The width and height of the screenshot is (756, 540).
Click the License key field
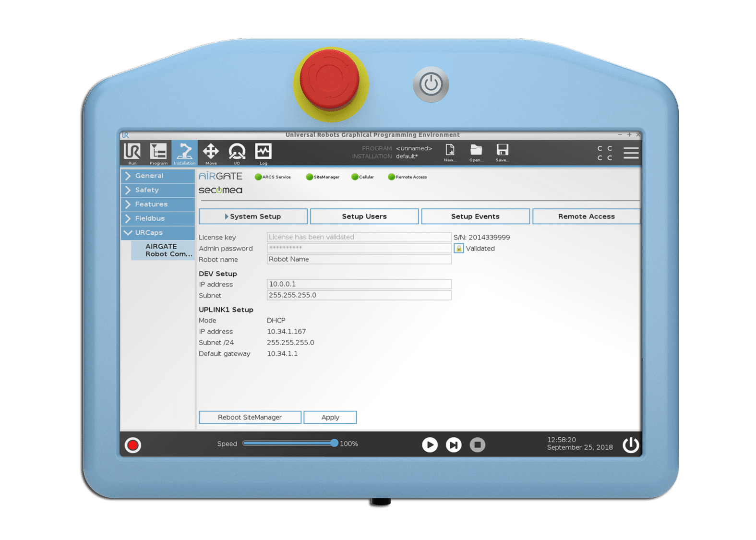(359, 237)
